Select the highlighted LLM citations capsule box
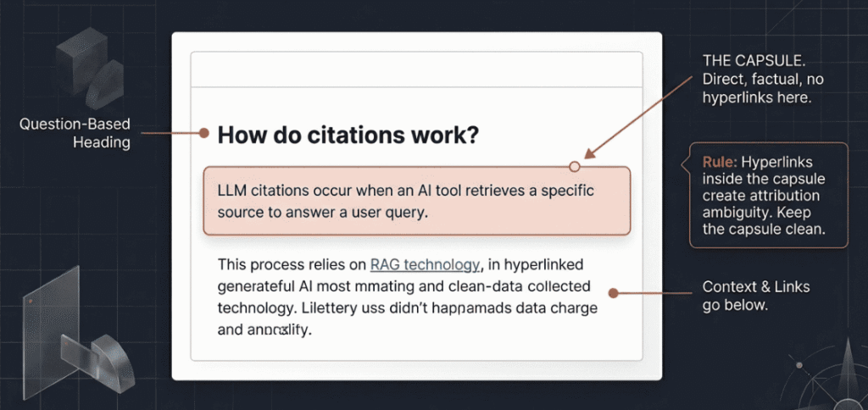 [416, 201]
